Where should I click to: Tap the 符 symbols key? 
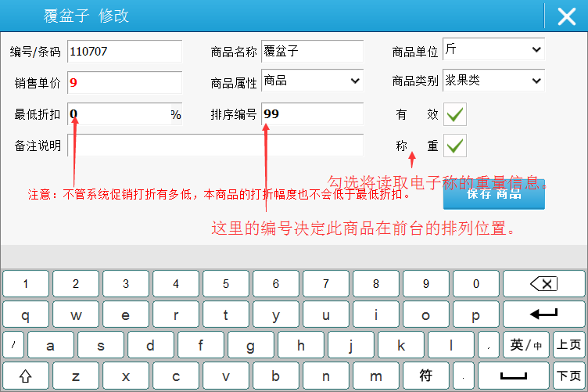(426, 375)
